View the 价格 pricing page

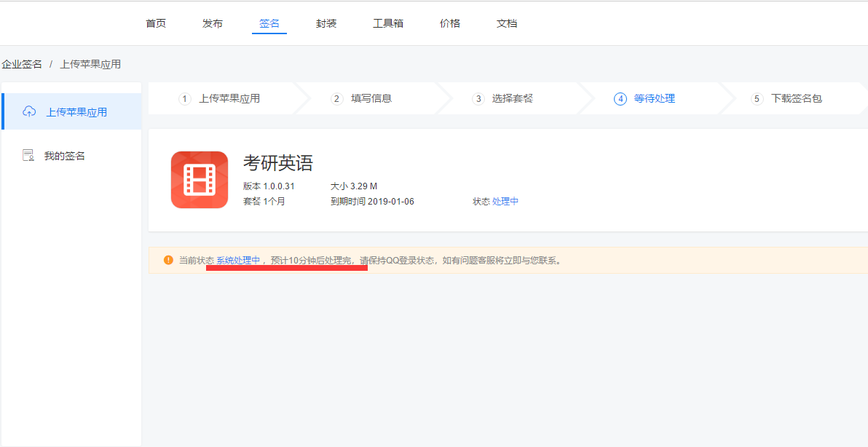click(x=450, y=23)
